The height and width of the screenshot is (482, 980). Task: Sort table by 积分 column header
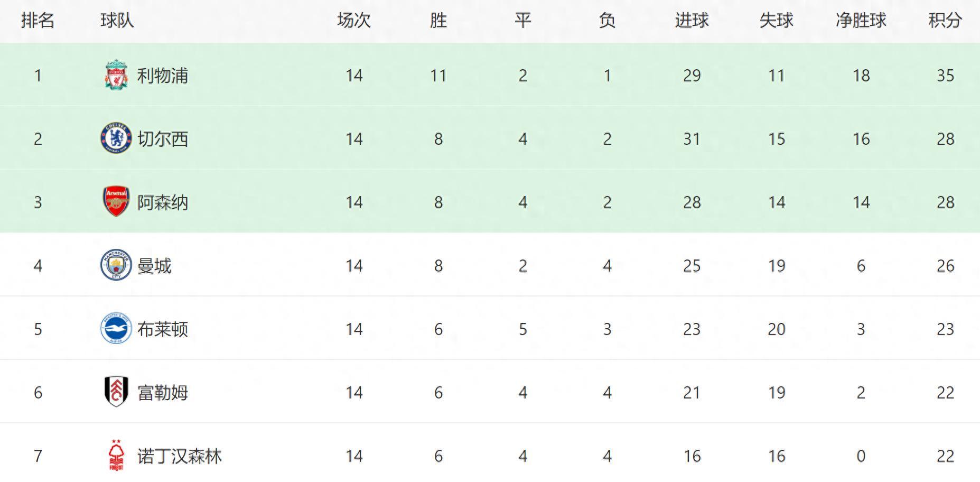pyautogui.click(x=945, y=21)
